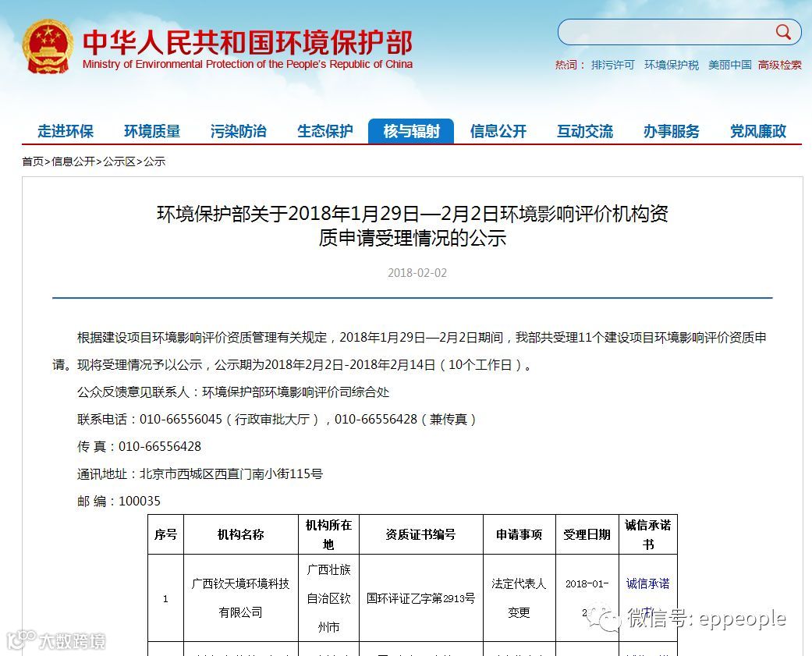This screenshot has height=656, width=812.
Task: Click the 诚信承诺书 column header
Action: coord(648,534)
